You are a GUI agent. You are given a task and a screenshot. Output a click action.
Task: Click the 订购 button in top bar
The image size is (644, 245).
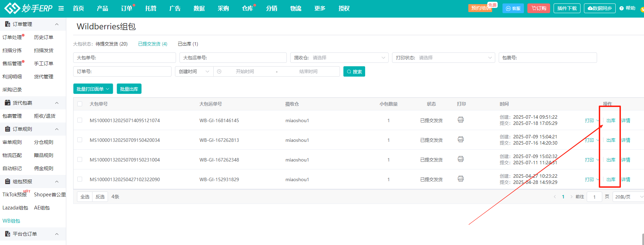point(539,8)
